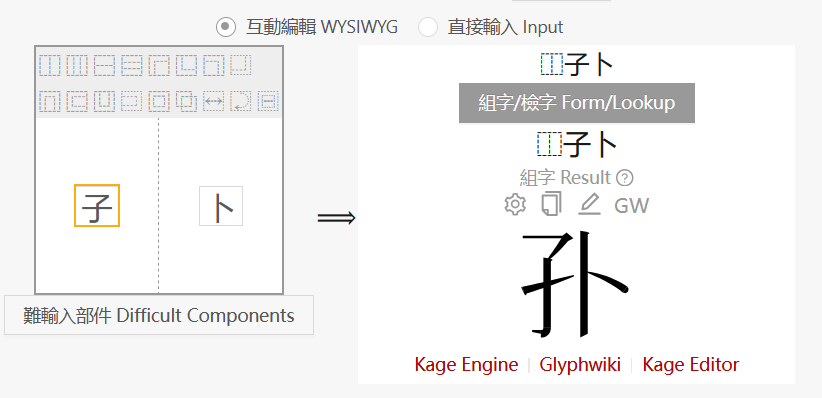This screenshot has height=398, width=822.
Task: Select the surround-from-upper-left ⿸ layout icon
Action: [x=159, y=66]
